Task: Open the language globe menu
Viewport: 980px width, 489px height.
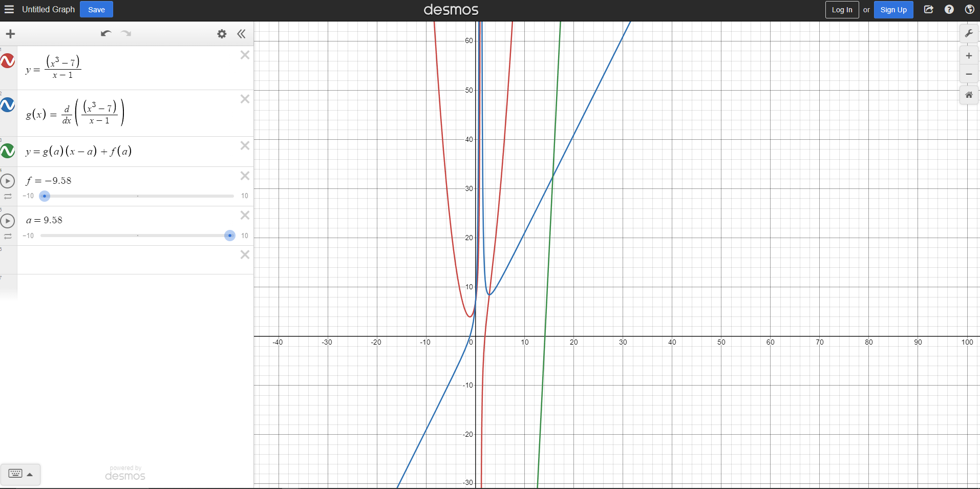Action: tap(969, 10)
